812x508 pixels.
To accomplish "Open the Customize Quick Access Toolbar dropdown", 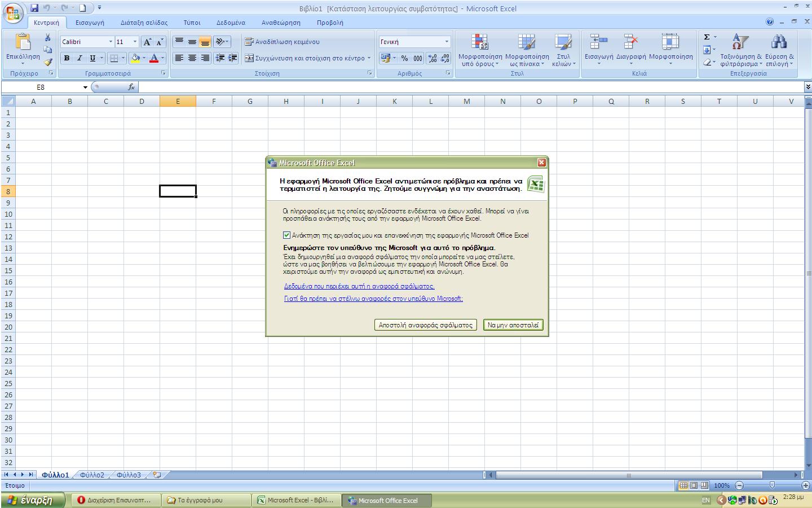I will point(100,8).
